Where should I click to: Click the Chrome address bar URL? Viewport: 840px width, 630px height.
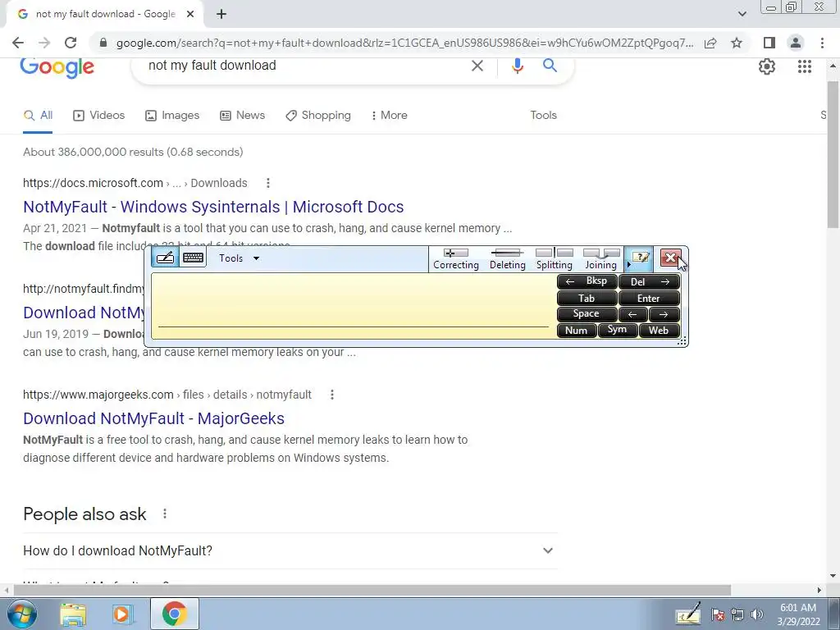(404, 43)
